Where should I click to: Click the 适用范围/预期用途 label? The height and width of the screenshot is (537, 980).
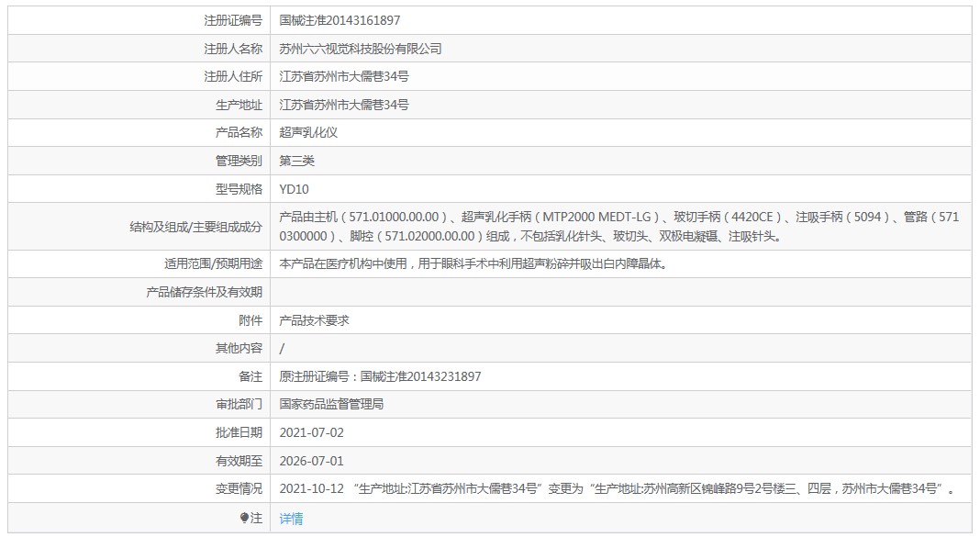[x=213, y=263]
